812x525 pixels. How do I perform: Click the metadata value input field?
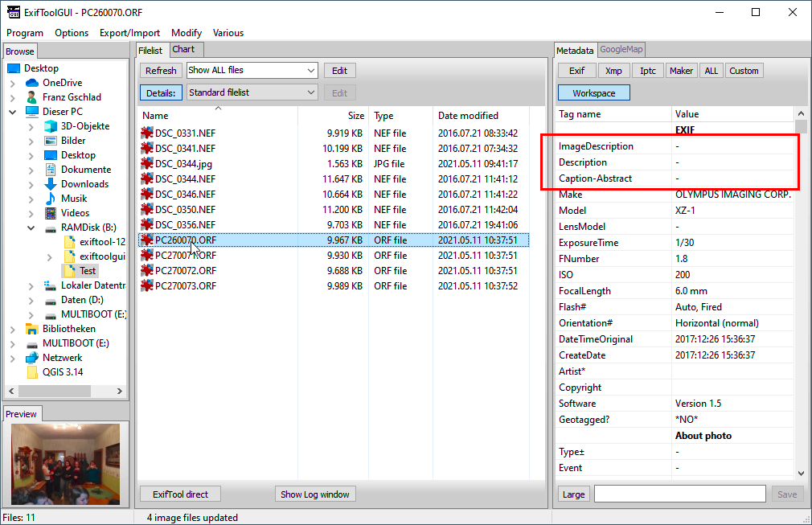click(679, 494)
